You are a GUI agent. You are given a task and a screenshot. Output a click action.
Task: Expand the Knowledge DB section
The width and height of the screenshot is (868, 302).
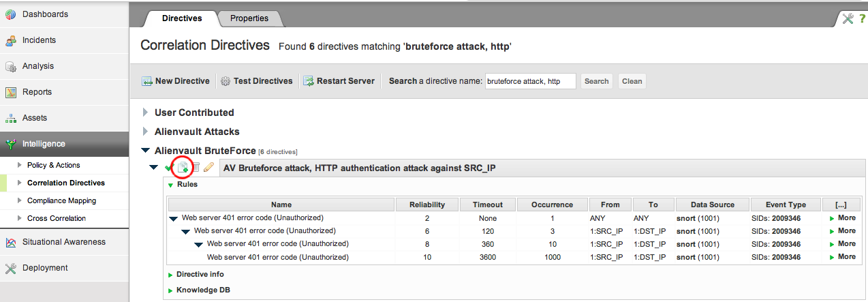pyautogui.click(x=171, y=290)
